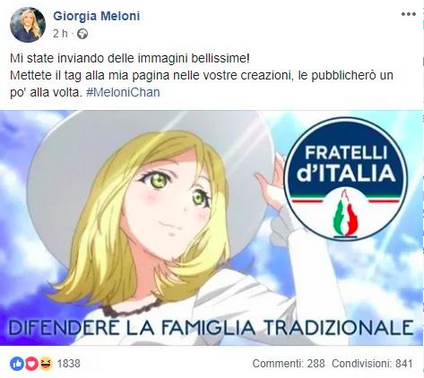Viewport: 424px width, 378px height.
Task: Open Commenti: 288 comments list
Action: coord(288,364)
